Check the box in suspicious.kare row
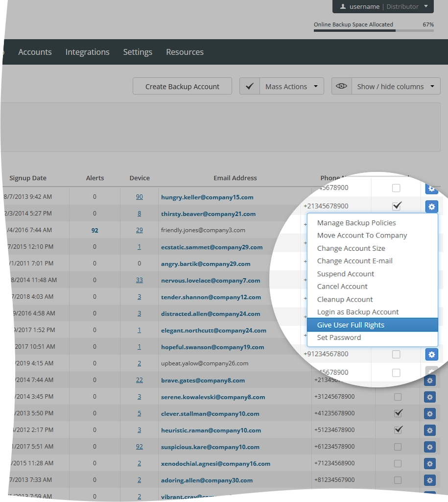448x502 pixels. pyautogui.click(x=398, y=447)
